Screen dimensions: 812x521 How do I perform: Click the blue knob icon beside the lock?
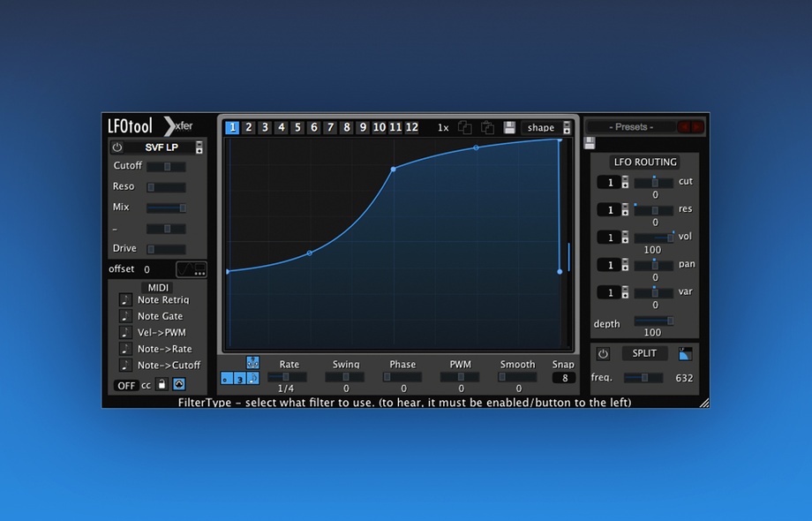click(x=179, y=384)
